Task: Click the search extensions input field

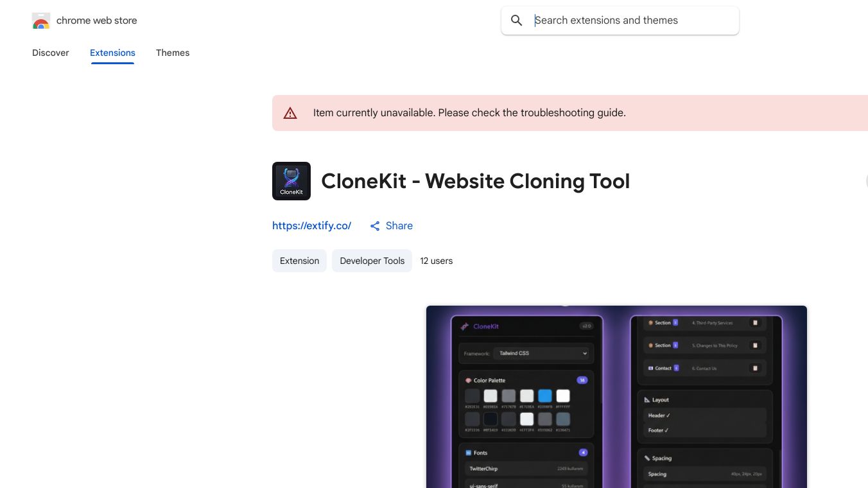Action: pos(620,20)
